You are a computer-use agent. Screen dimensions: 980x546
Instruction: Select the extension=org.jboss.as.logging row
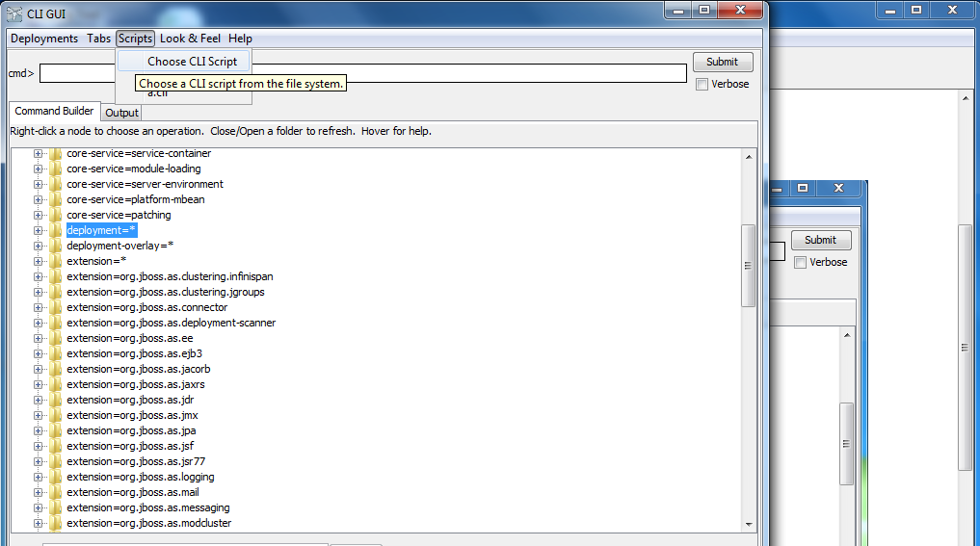coord(141,478)
